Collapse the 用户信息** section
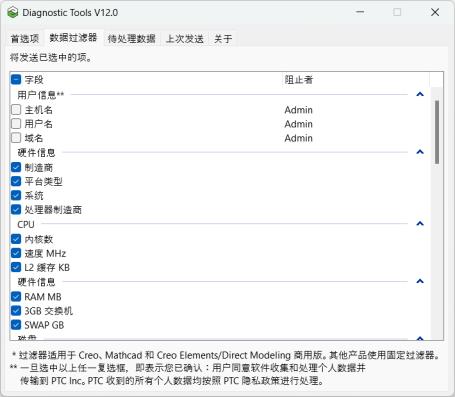The height and width of the screenshot is (397, 455). click(x=420, y=95)
